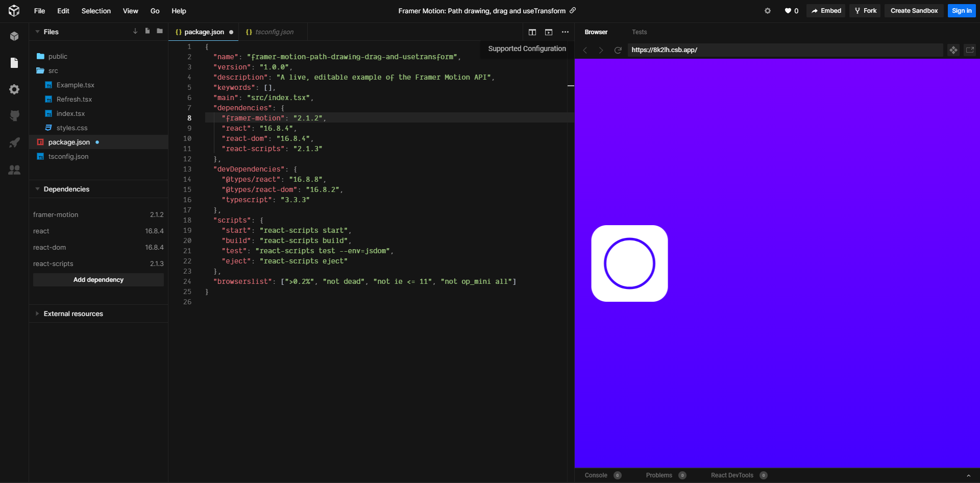Click the preview URL address field
The width and height of the screenshot is (980, 483).
[785, 50]
